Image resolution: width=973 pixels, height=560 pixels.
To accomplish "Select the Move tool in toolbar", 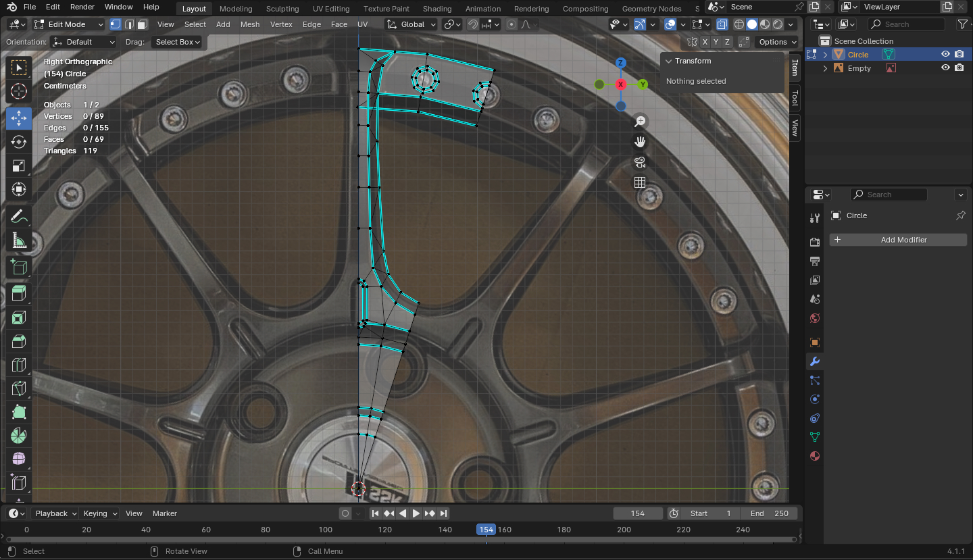I will tap(19, 118).
